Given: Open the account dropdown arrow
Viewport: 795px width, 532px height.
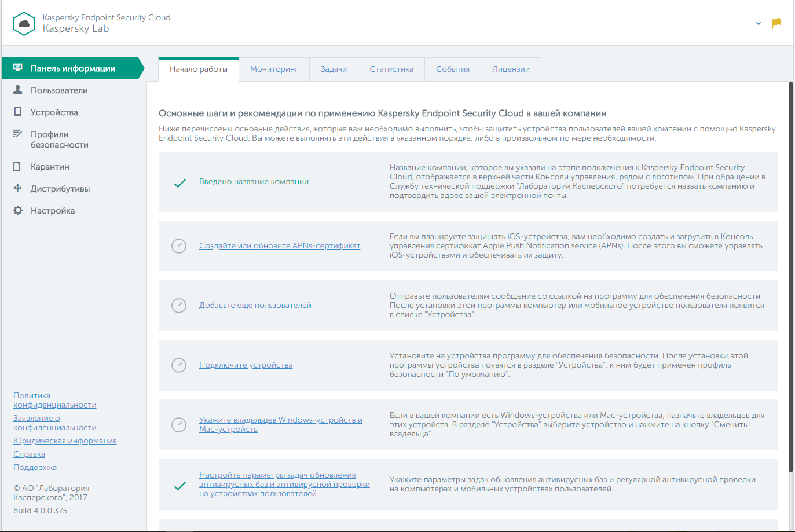Looking at the screenshot, I should (x=759, y=24).
